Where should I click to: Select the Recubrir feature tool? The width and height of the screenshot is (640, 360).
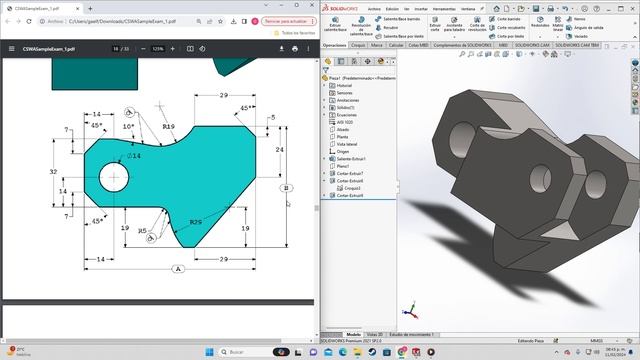pyautogui.click(x=387, y=28)
